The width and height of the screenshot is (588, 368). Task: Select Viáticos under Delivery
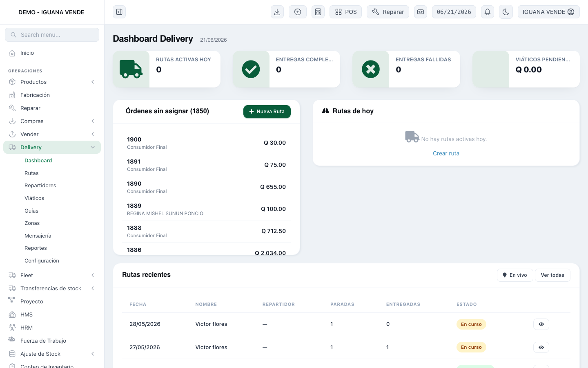coord(34,198)
